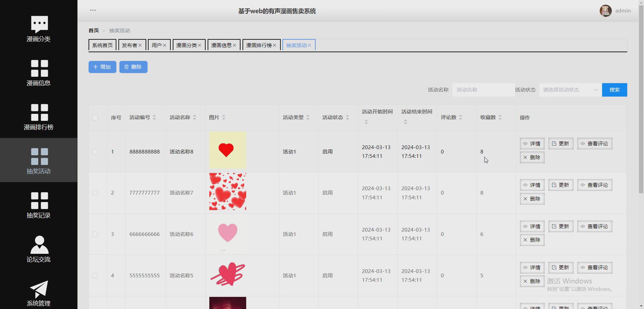
Task: Click the 增加 add button
Action: point(102,67)
